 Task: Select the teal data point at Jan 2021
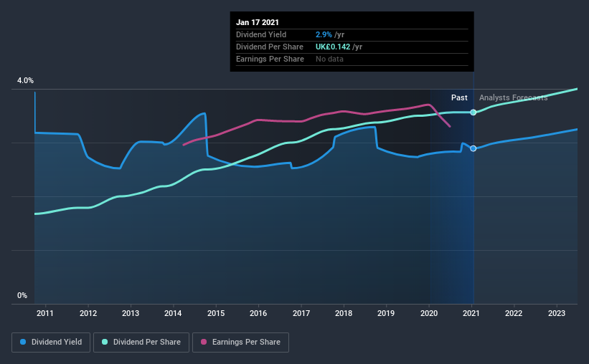[x=473, y=112]
